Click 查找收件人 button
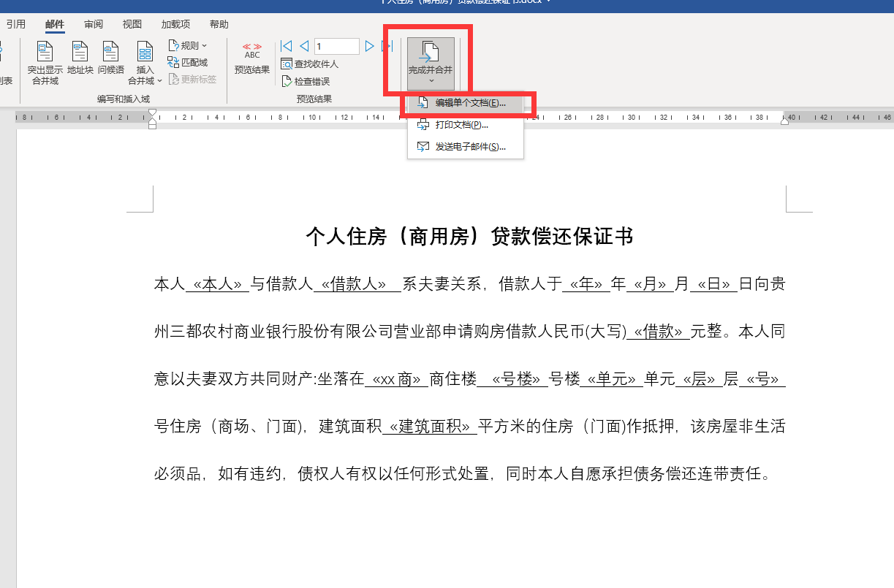Viewport: 894px width, 588px height. (310, 64)
